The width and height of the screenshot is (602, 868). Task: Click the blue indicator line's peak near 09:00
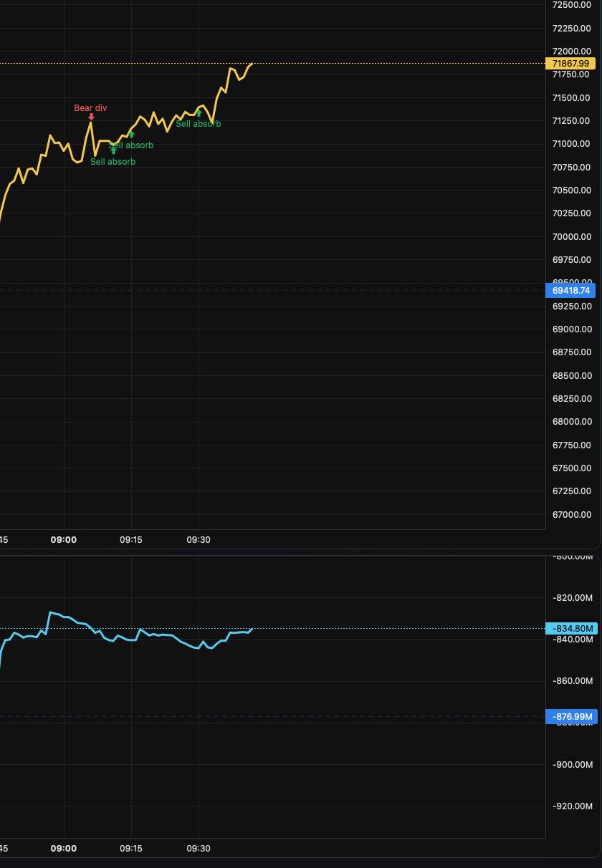(x=50, y=612)
